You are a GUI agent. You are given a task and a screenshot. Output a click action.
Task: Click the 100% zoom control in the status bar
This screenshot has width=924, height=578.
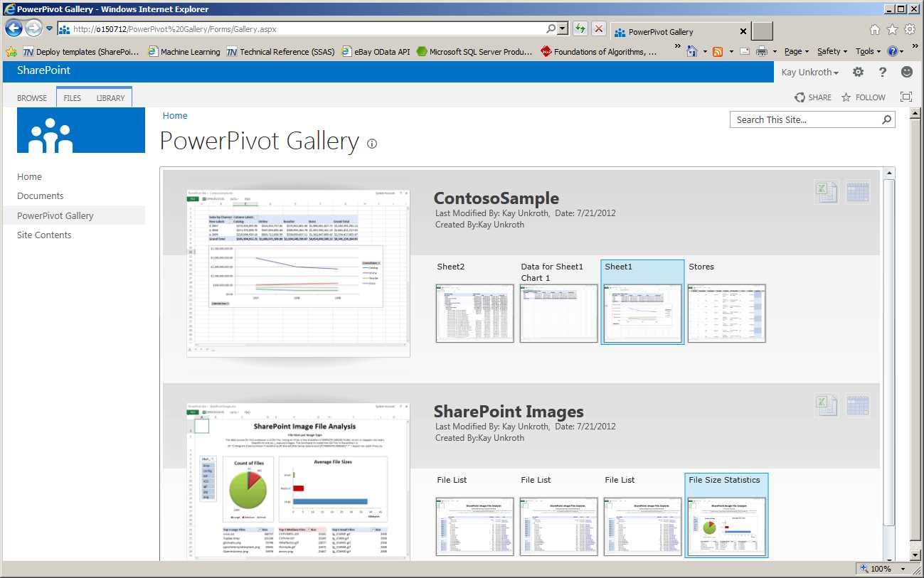[879, 569]
